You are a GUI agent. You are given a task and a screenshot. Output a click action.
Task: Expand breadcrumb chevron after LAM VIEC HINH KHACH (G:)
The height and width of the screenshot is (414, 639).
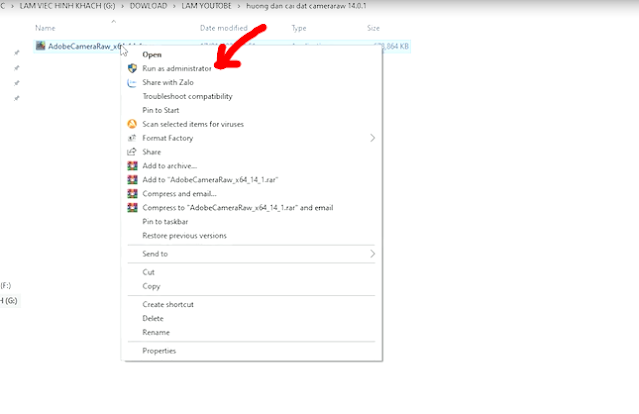122,7
